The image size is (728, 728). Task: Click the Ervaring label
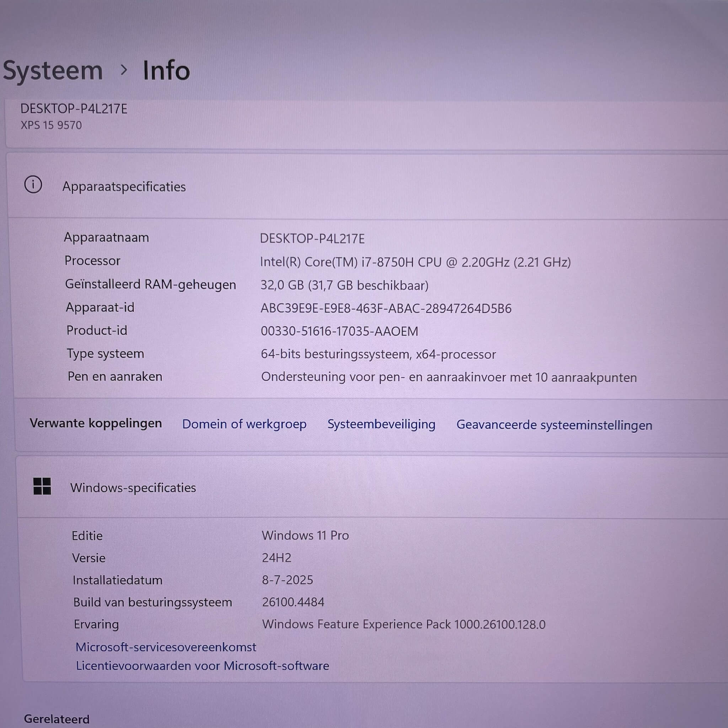[x=96, y=625]
